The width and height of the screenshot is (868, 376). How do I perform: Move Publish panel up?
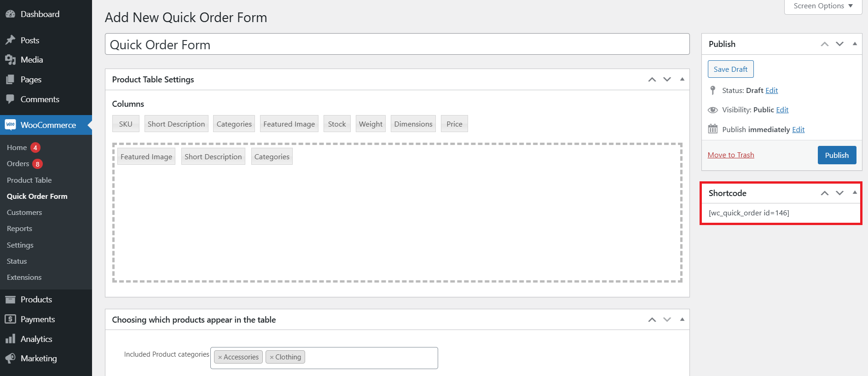coord(825,44)
